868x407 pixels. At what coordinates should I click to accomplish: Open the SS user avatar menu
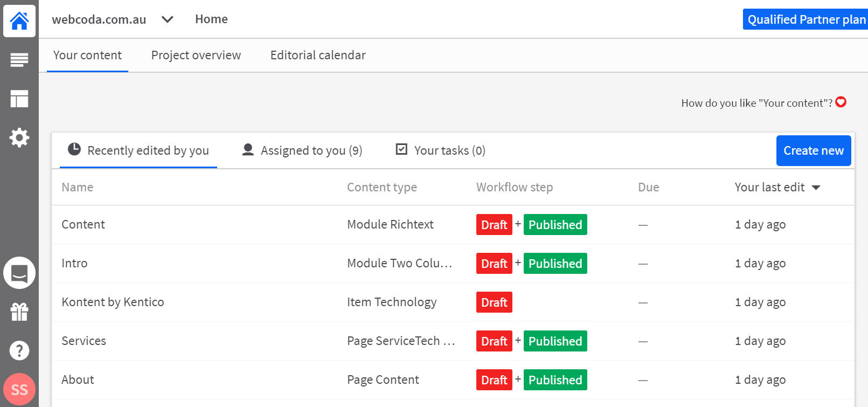19,389
